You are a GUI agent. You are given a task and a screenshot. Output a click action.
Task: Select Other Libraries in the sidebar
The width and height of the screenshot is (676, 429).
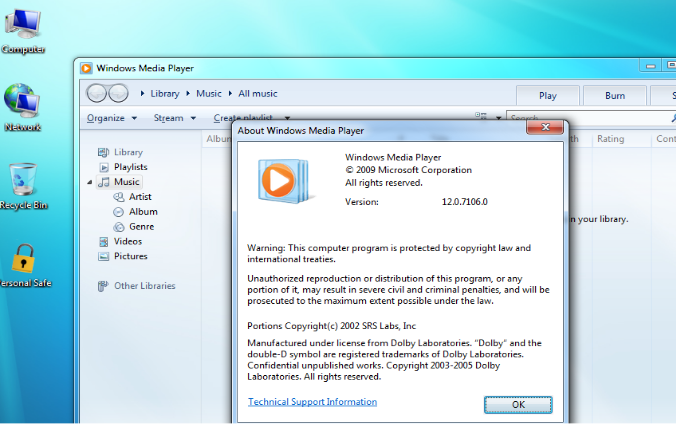tap(144, 286)
